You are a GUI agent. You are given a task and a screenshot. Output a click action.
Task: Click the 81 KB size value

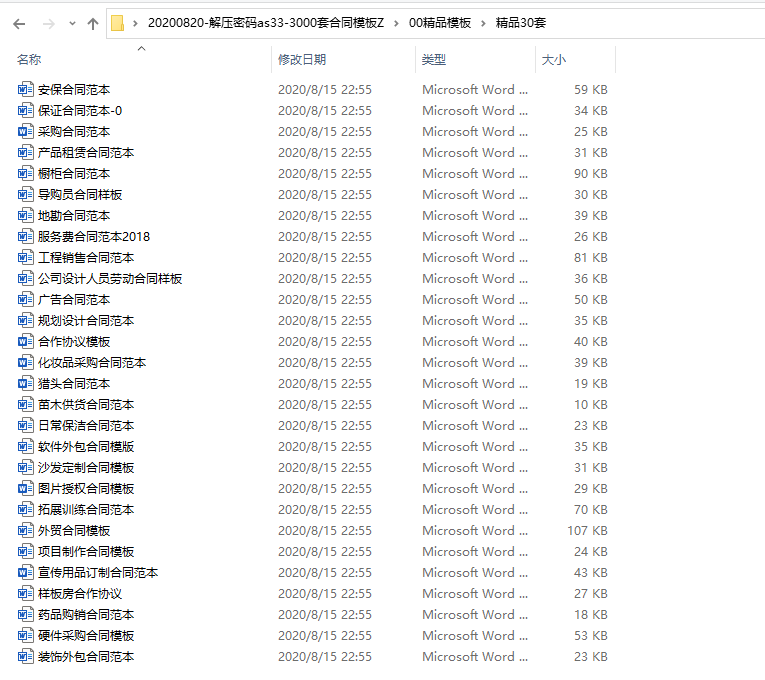(590, 257)
